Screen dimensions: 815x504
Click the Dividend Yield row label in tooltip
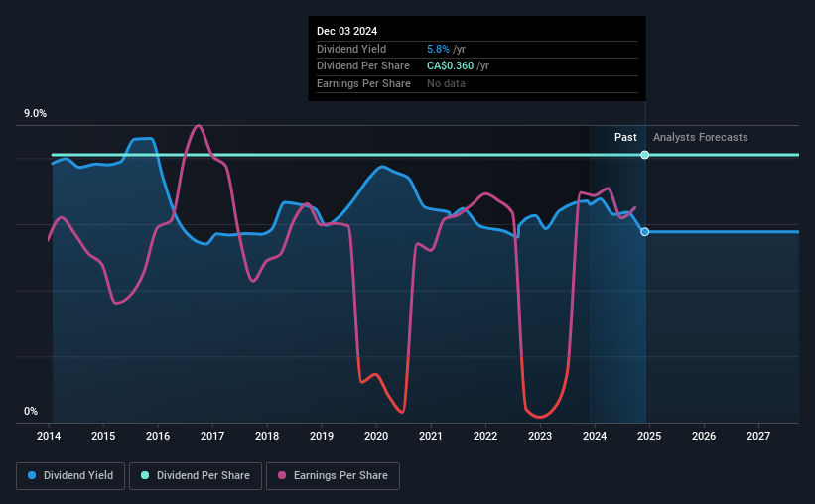(x=351, y=49)
